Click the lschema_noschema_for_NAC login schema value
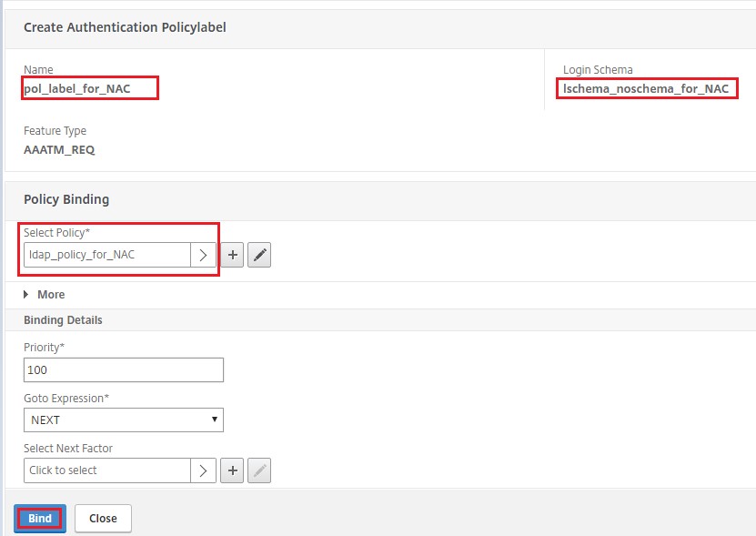This screenshot has width=756, height=536. [646, 89]
